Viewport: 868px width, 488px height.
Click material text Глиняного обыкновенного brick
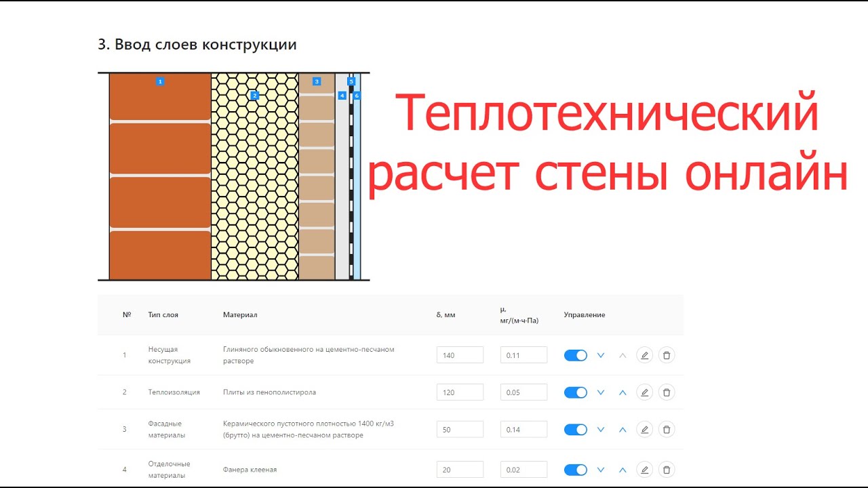pyautogui.click(x=309, y=355)
